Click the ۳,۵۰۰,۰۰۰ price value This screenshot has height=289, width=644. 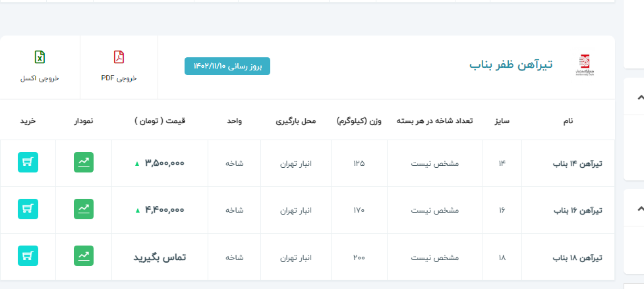pos(164,163)
